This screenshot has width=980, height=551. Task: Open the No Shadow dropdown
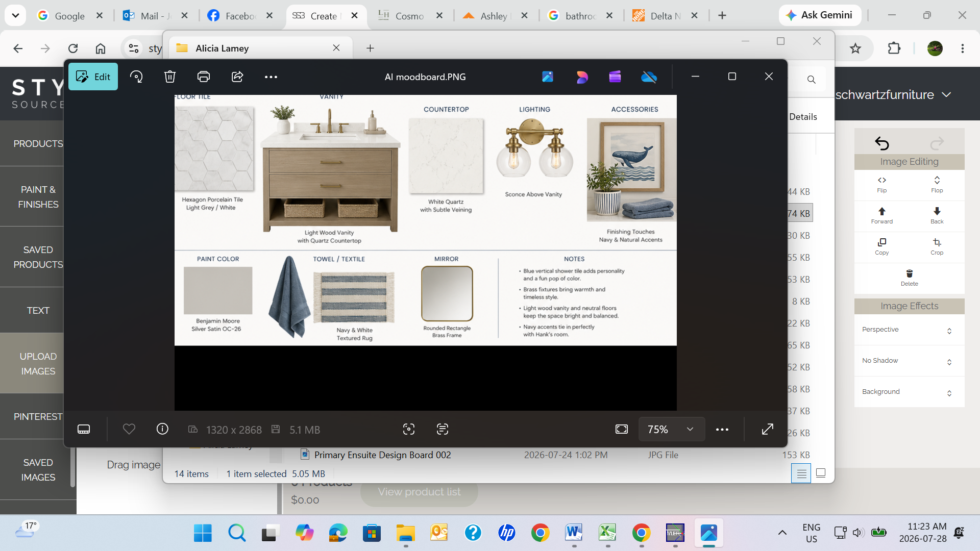click(x=910, y=361)
